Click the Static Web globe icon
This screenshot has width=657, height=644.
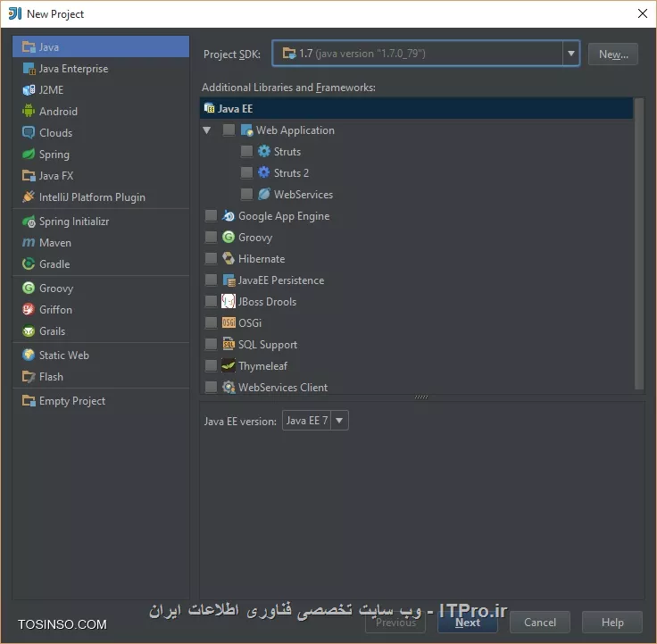(x=29, y=355)
